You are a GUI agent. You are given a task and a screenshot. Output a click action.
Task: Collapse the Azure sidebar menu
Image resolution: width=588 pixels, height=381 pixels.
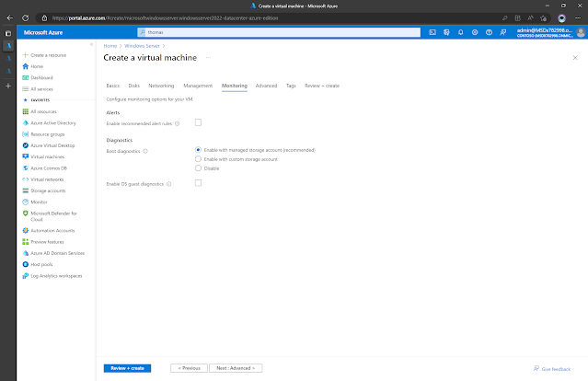pyautogui.click(x=91, y=44)
